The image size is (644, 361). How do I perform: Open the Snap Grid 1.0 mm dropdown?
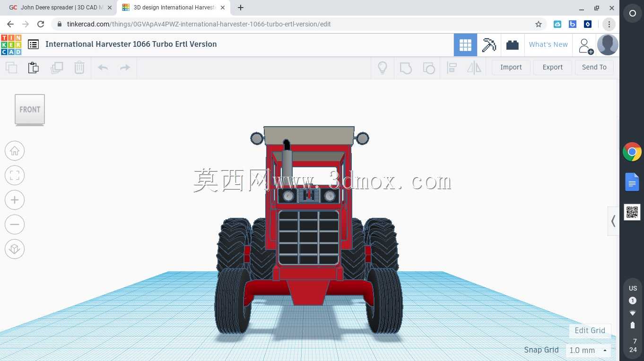[588, 351]
